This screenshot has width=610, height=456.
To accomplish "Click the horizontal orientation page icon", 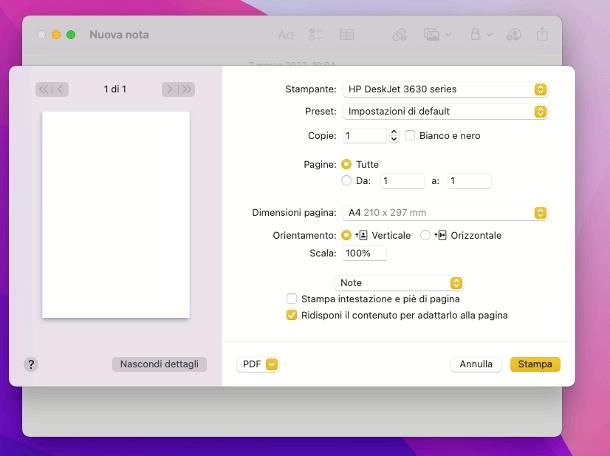I will (x=440, y=235).
